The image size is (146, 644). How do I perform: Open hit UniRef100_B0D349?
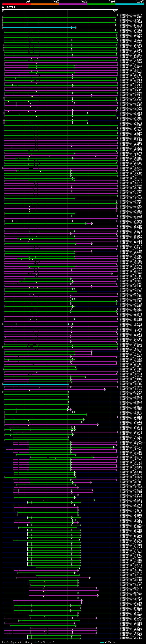click(131, 389)
